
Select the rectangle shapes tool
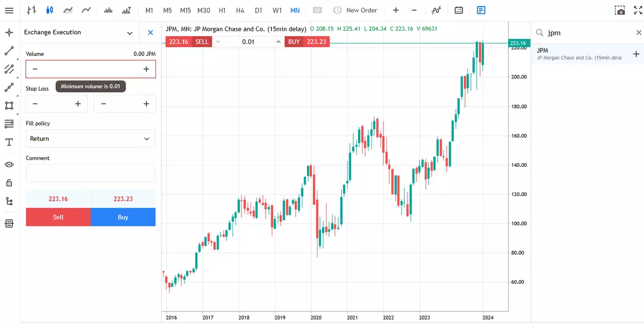tap(9, 105)
